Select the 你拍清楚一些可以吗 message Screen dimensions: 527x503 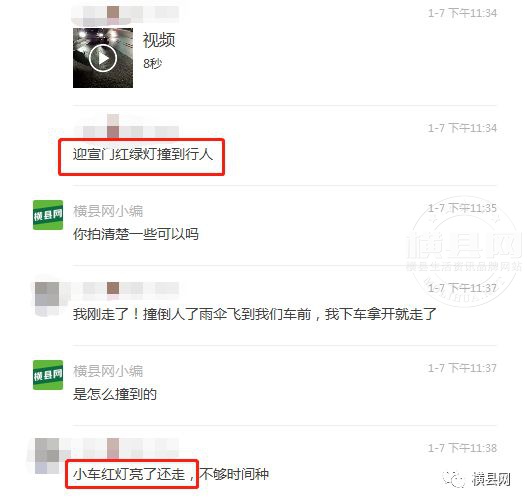(x=136, y=234)
